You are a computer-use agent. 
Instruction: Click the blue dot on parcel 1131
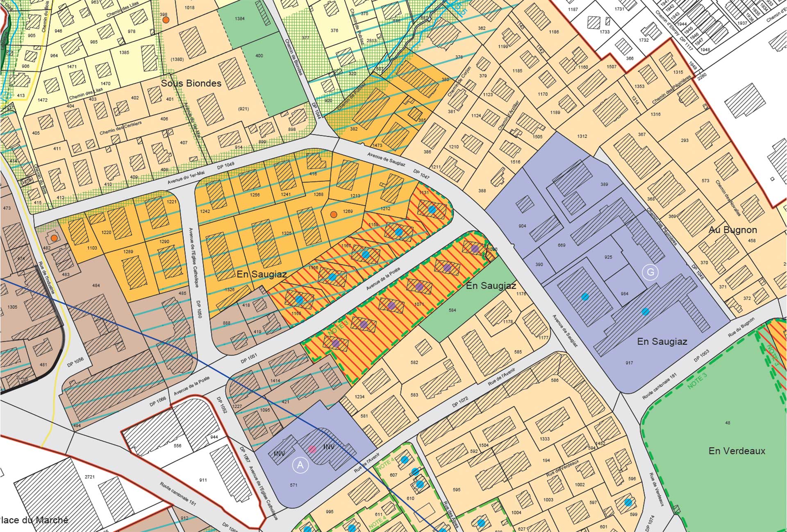point(432,209)
